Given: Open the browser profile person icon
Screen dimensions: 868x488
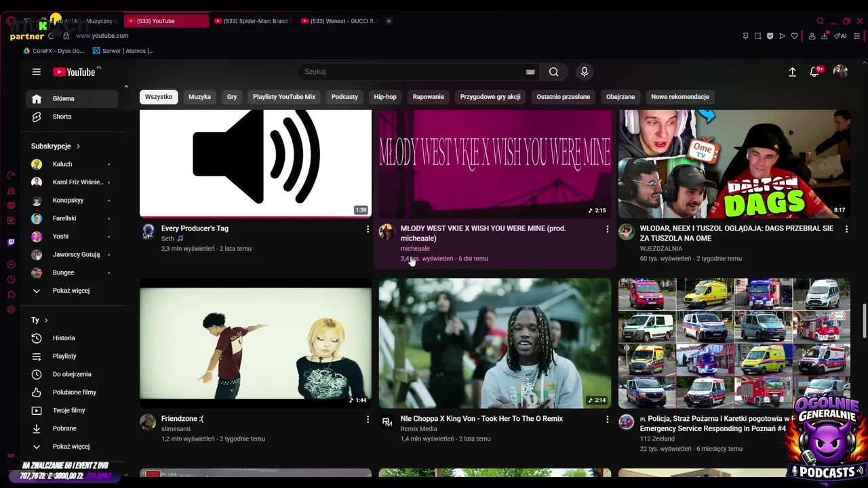Looking at the screenshot, I should (x=812, y=36).
